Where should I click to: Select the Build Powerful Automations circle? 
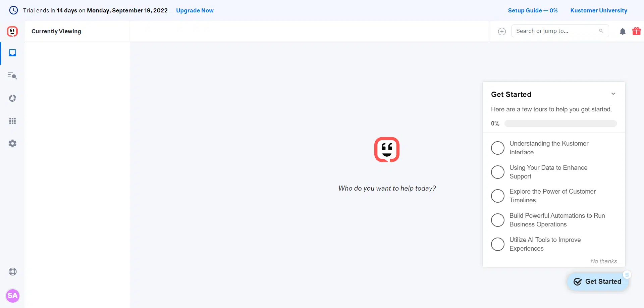498,220
